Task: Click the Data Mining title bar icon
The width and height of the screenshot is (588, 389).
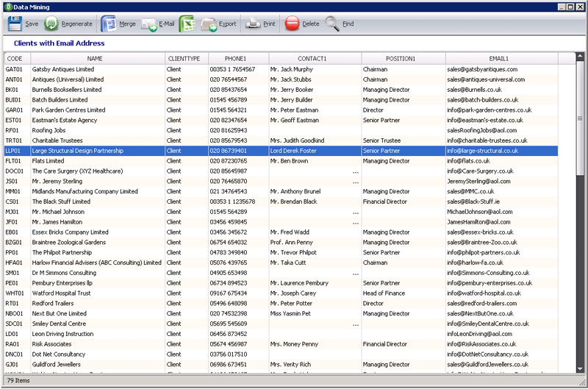Action: point(9,7)
